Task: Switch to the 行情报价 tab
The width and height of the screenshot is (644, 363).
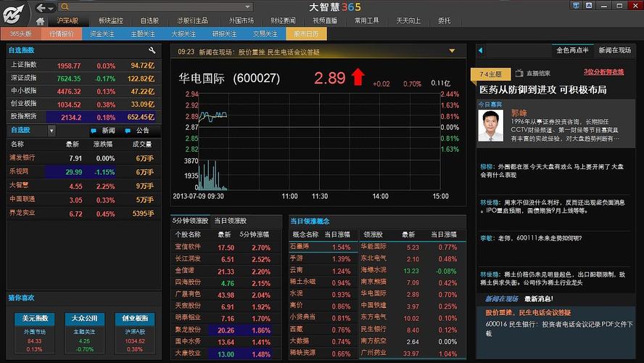Action: click(62, 33)
